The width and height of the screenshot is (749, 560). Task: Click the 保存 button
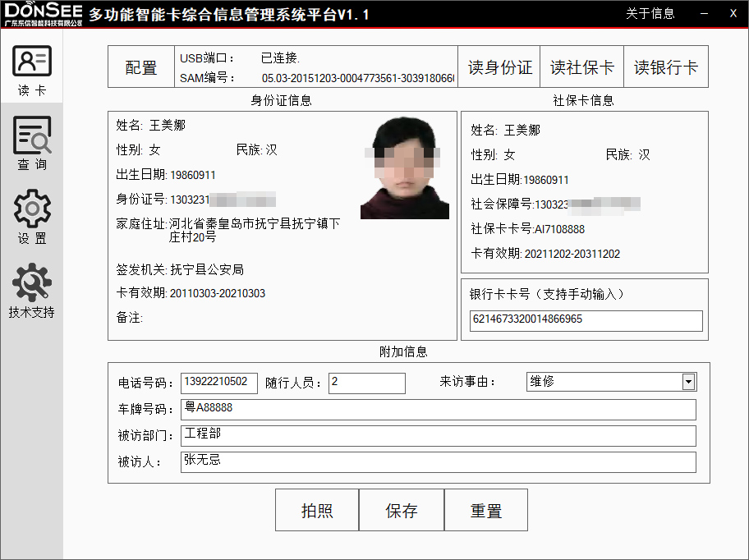(x=402, y=511)
